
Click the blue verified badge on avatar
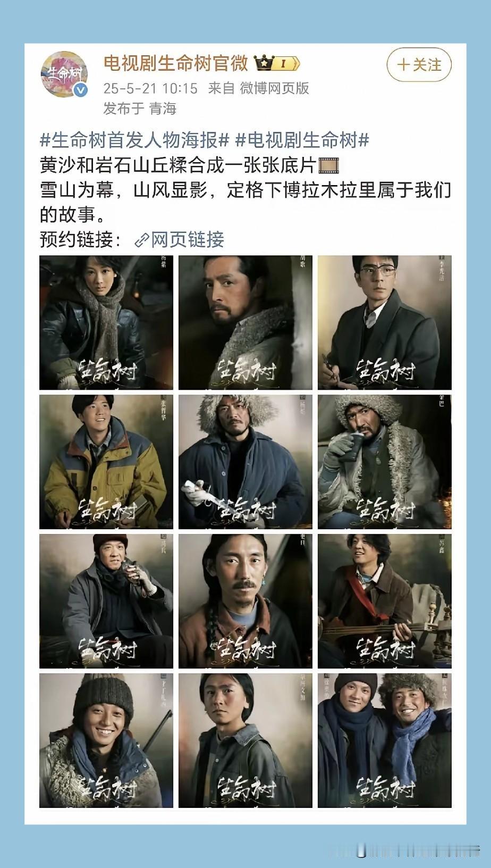pos(80,89)
